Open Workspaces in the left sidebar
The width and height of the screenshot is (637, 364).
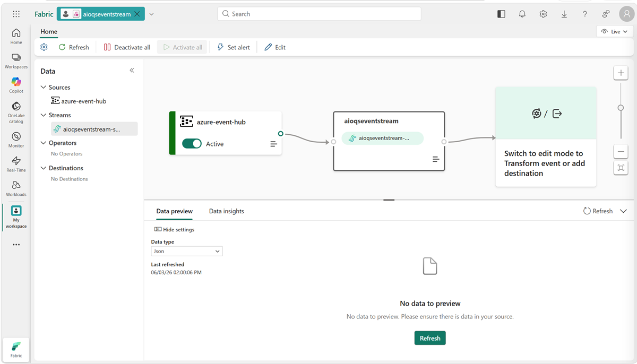[16, 61]
